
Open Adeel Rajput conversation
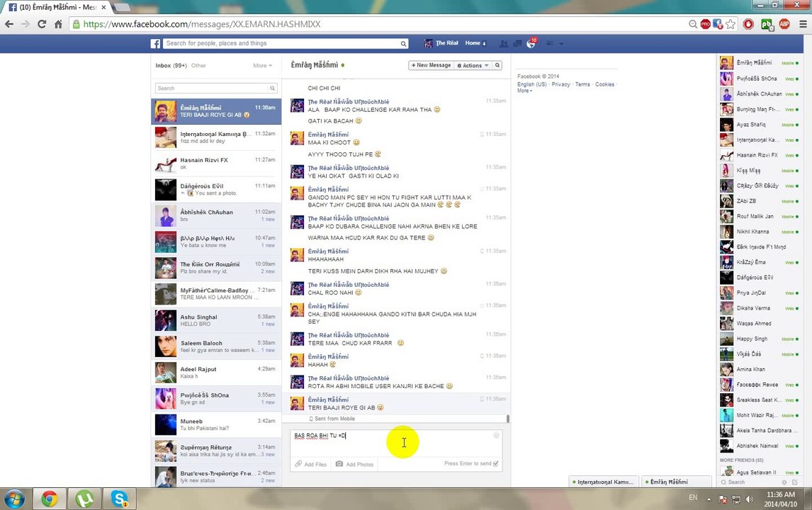(217, 373)
